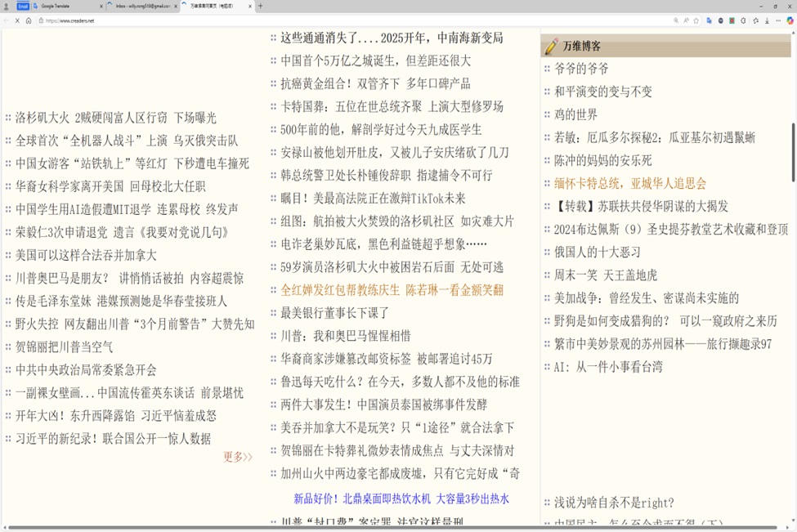
Task: Open headline 川普奥巴马是朋友?
Action: [130, 279]
